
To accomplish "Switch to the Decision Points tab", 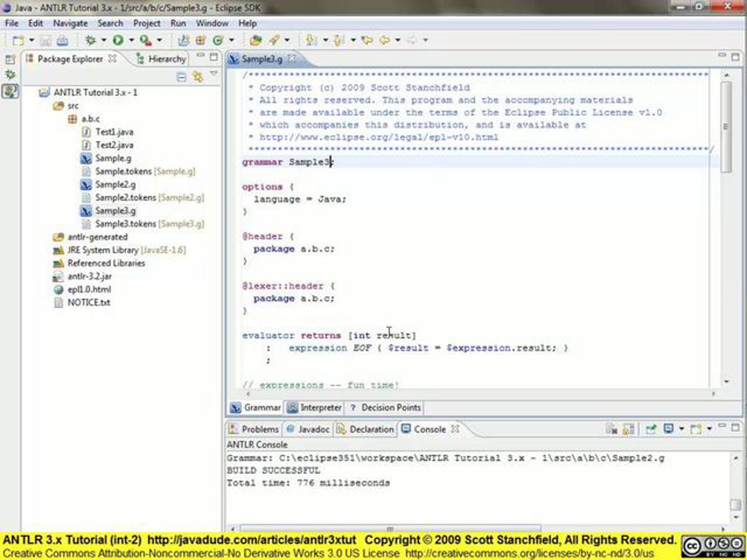I will (385, 408).
